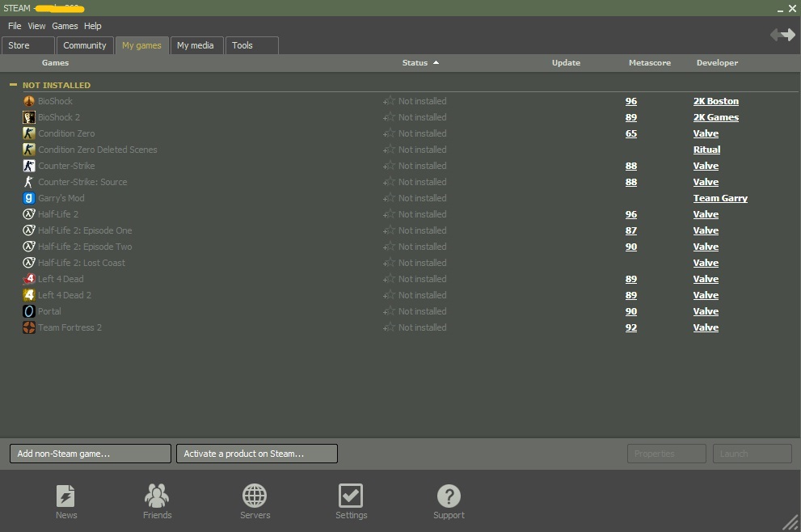Switch to the Tools tab
Viewport: 801px width, 532px height.
click(252, 45)
